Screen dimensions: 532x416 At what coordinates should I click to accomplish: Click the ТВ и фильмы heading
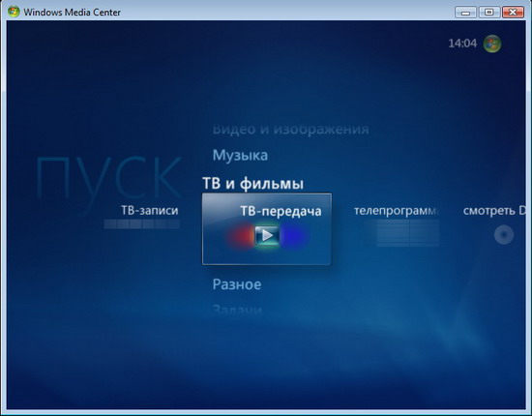click(252, 184)
